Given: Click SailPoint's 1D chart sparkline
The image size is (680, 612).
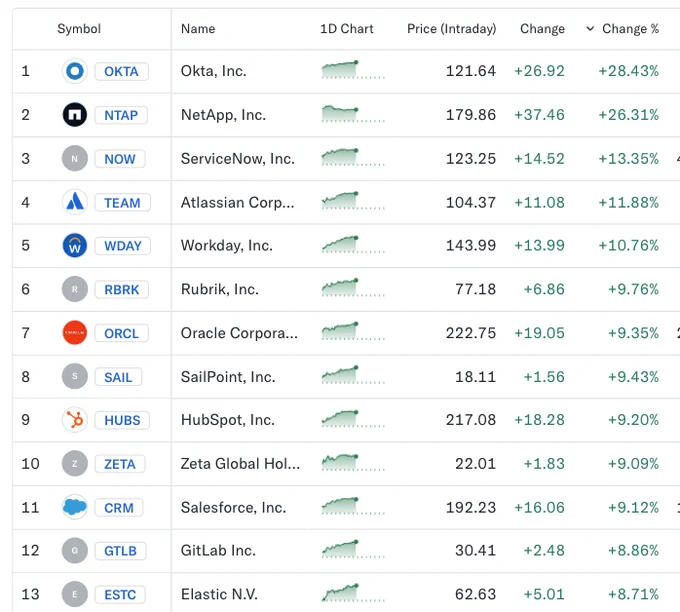Looking at the screenshot, I should (x=353, y=375).
